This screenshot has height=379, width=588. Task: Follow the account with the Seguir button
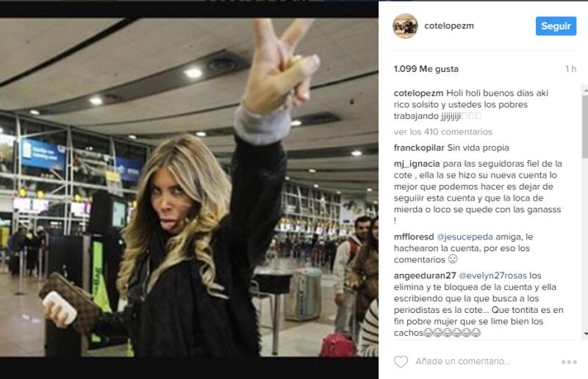tap(556, 26)
